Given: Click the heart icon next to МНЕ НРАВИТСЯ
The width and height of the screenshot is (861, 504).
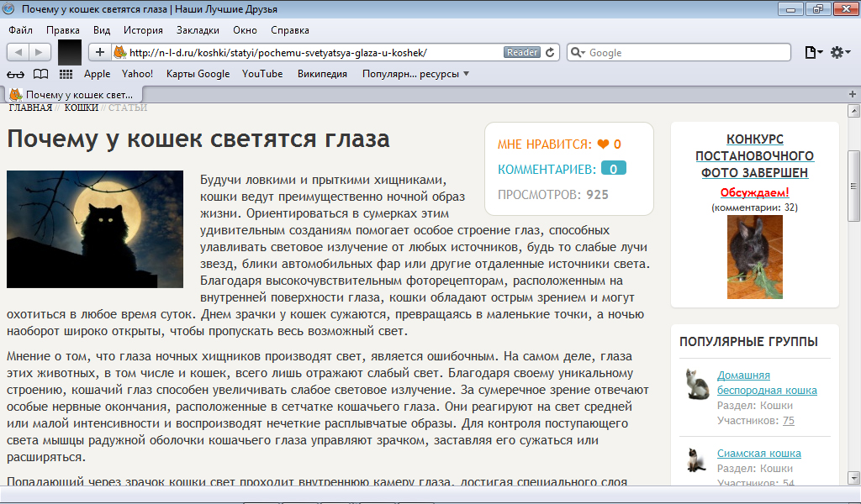Looking at the screenshot, I should [x=603, y=144].
